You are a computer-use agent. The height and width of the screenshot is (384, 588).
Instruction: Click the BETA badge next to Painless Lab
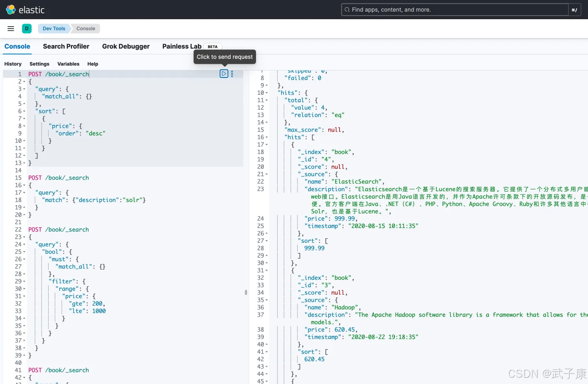pyautogui.click(x=212, y=47)
